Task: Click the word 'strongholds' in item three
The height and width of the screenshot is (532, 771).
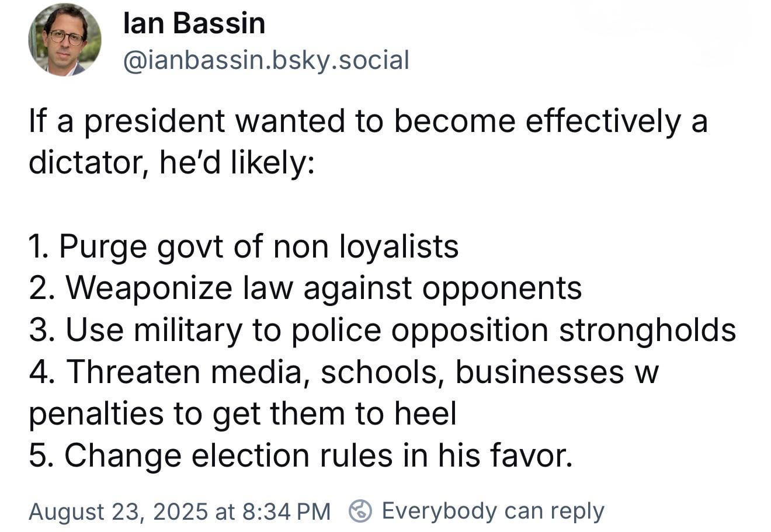Action: click(647, 330)
